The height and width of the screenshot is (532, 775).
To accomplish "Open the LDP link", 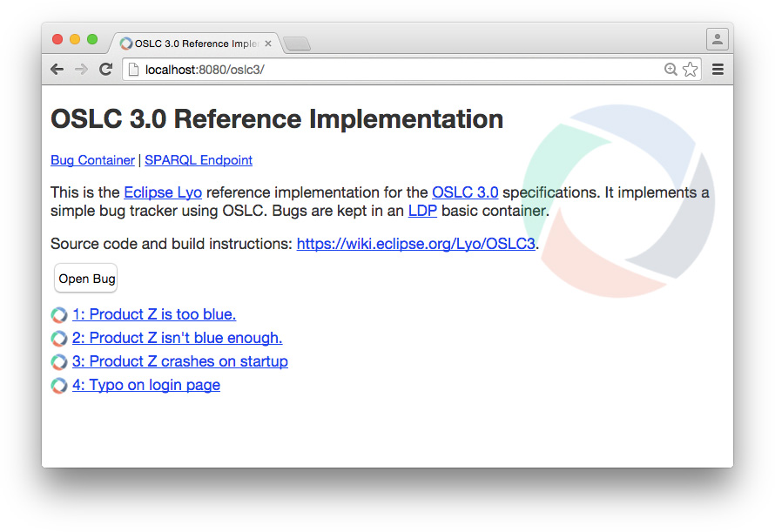I will [422, 211].
